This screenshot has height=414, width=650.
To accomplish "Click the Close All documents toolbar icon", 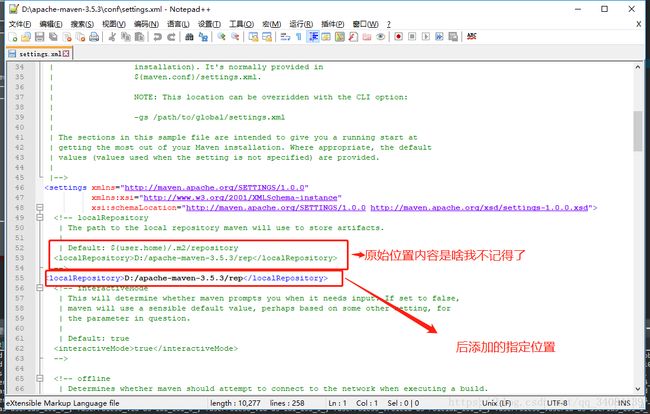I will (x=80, y=37).
